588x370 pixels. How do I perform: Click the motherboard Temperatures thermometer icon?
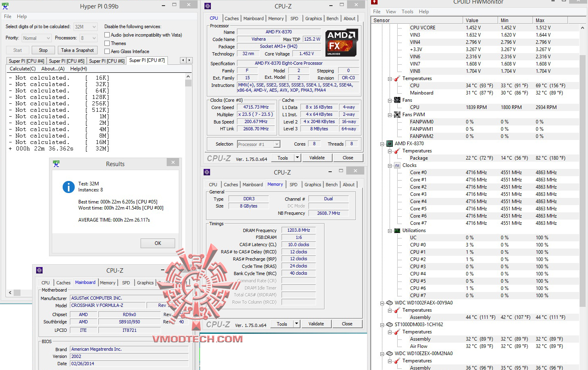397,78
